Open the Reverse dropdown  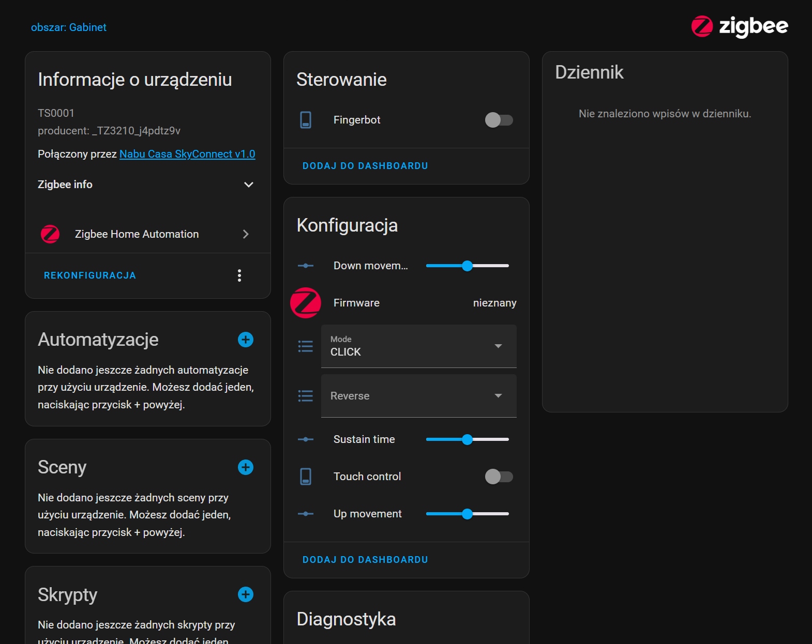pos(418,396)
